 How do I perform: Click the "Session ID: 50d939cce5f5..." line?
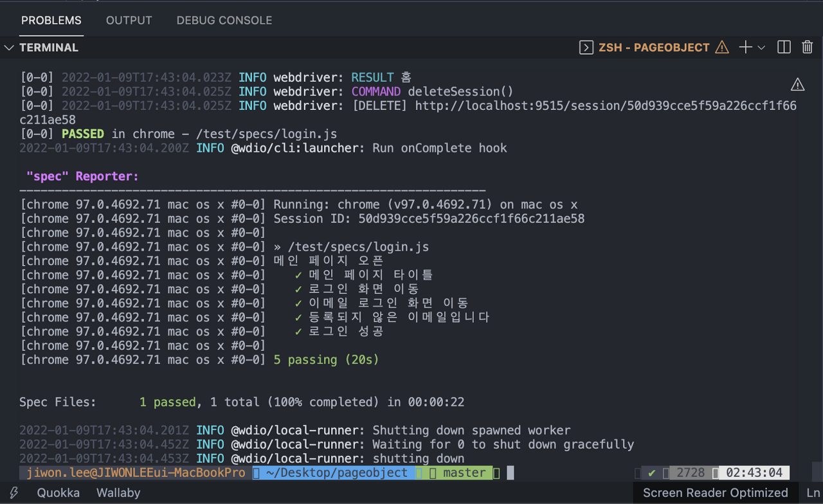[429, 219]
